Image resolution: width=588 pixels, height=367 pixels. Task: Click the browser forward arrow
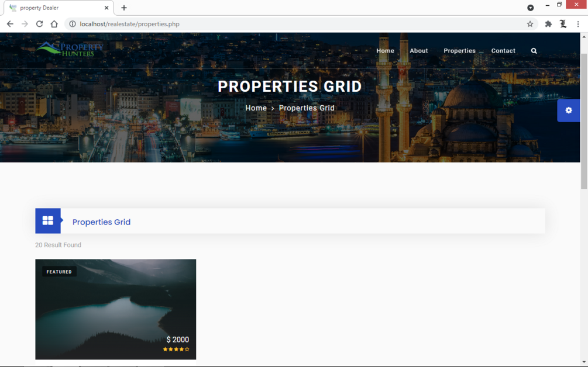click(x=25, y=24)
